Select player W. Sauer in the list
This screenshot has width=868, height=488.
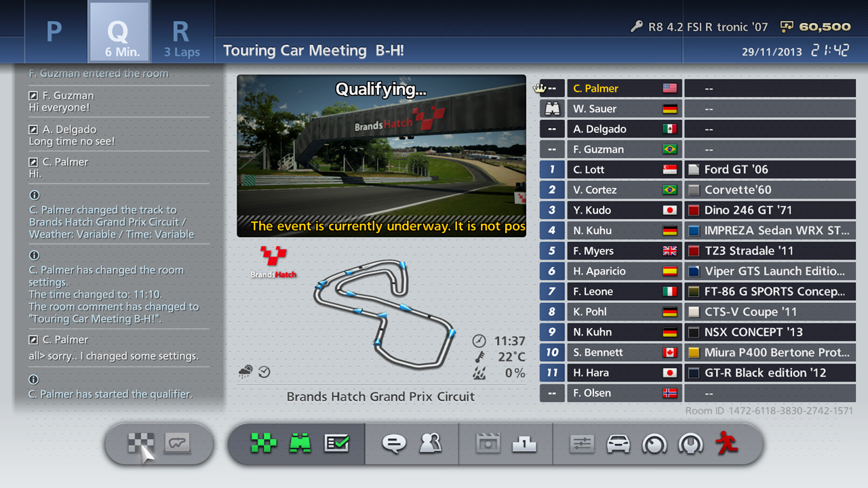click(x=624, y=108)
